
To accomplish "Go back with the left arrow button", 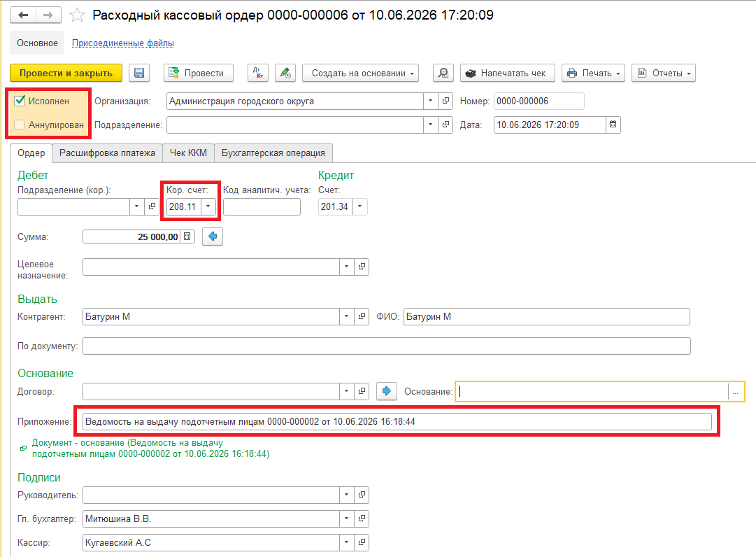I will point(23,15).
